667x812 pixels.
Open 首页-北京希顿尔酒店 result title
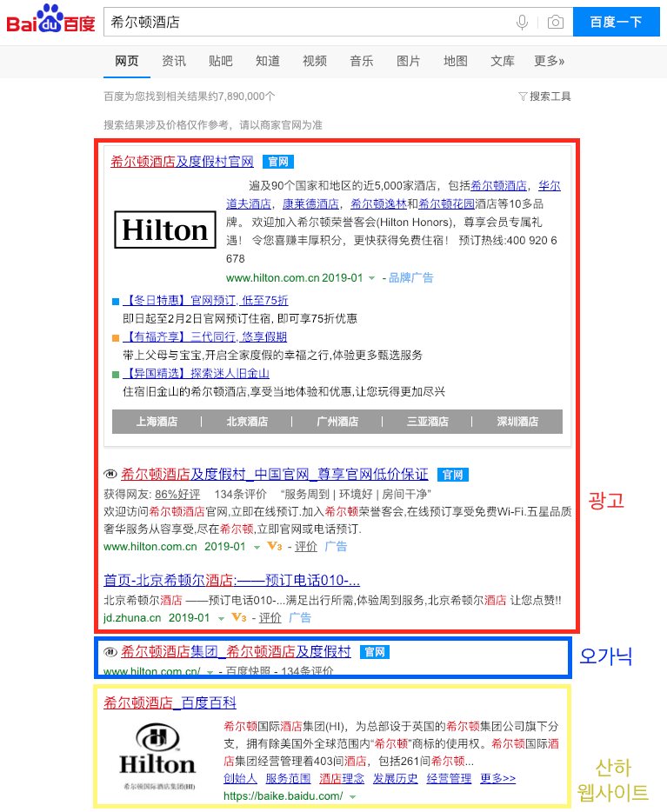[x=231, y=580]
